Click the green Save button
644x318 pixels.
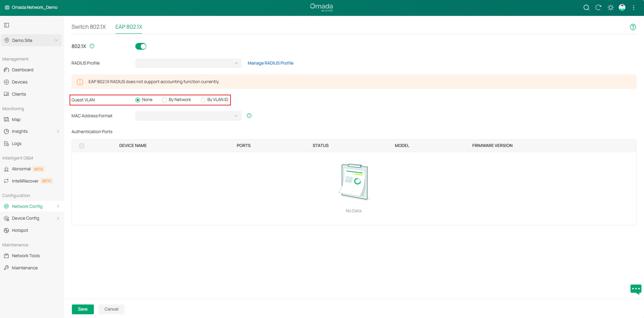pos(83,309)
